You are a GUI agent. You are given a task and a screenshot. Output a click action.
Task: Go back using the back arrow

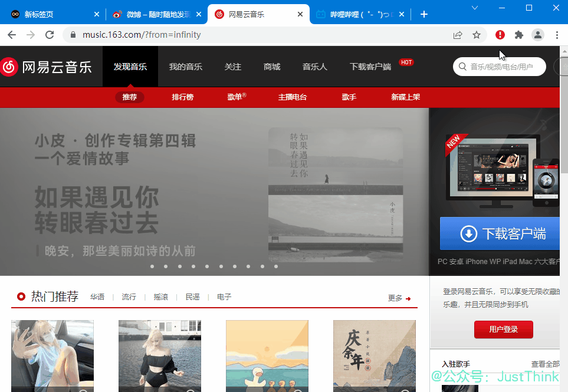coord(12,35)
